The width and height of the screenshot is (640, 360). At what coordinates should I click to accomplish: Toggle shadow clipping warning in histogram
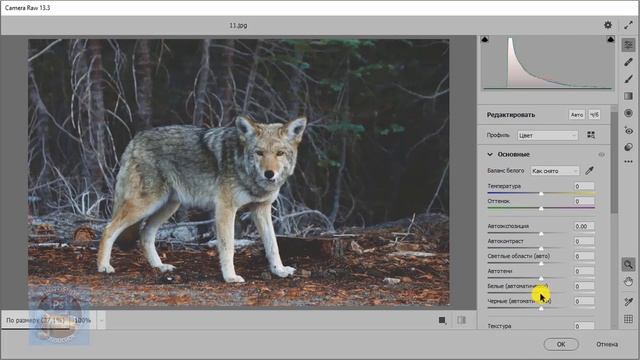tap(485, 40)
